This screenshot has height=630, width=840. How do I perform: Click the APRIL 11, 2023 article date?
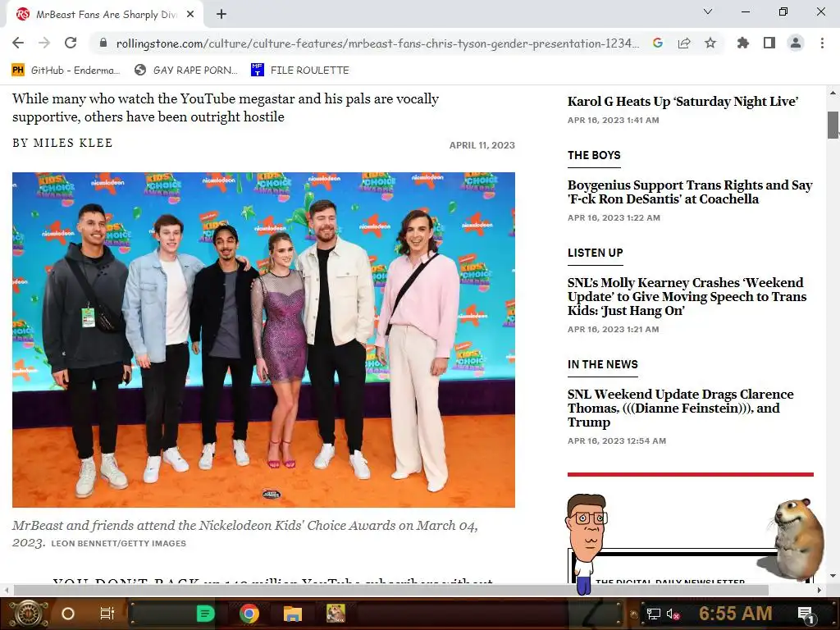pyautogui.click(x=482, y=145)
